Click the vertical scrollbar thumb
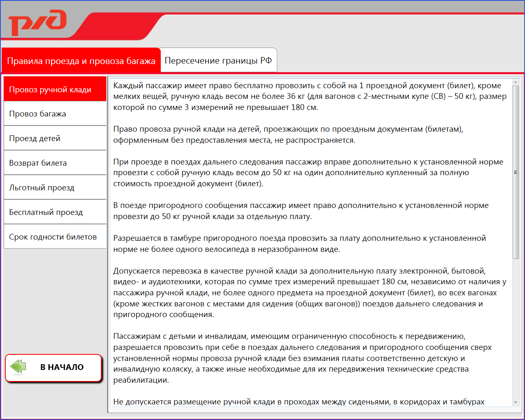 516,172
